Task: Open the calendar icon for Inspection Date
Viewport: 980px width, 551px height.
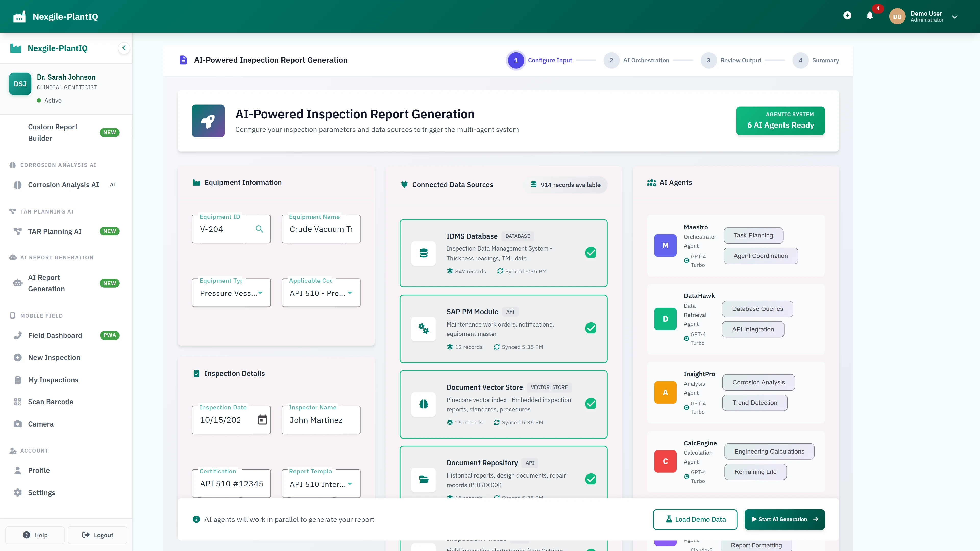Action: point(263,420)
